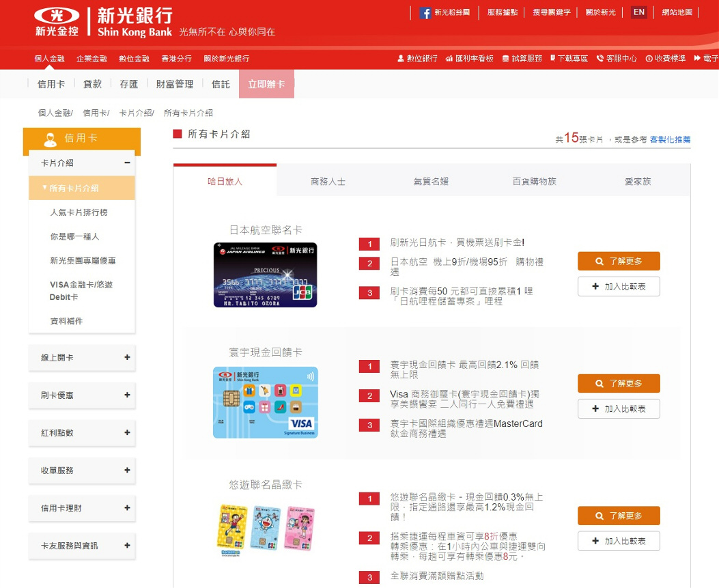
Task: Click the 悠遊聯名晶緻卡 card title
Action: [266, 484]
